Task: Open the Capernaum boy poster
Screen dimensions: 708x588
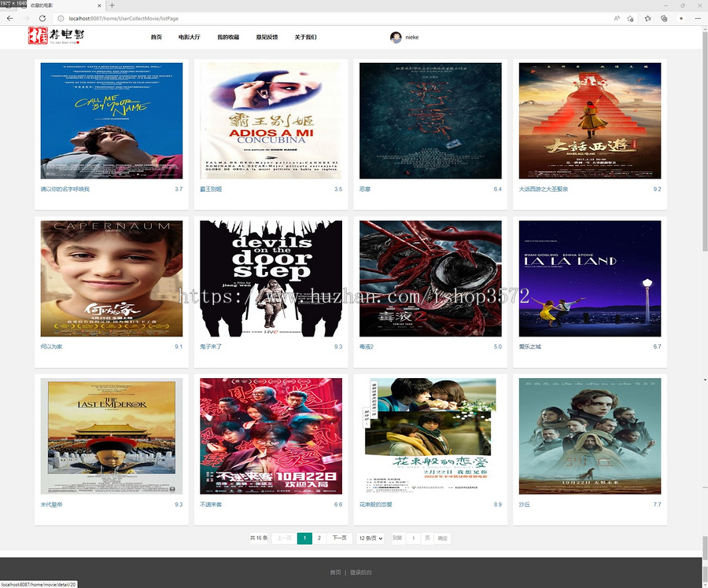Action: point(112,278)
